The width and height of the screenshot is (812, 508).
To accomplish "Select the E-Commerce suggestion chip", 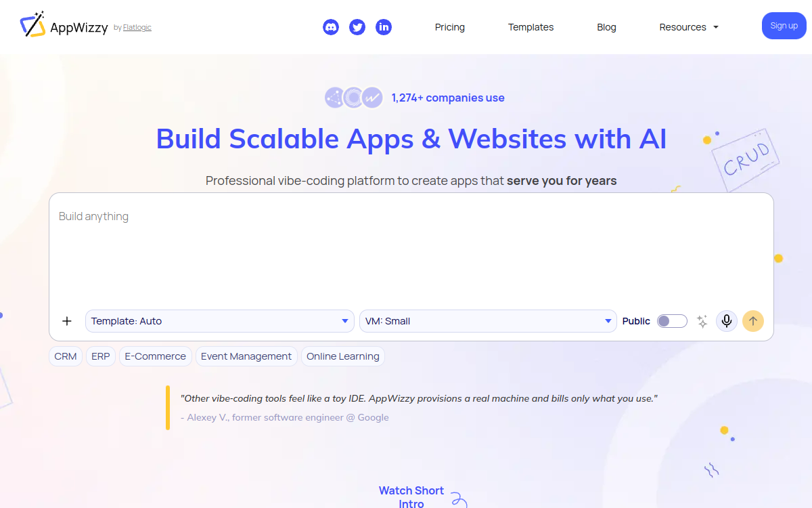I will pos(156,356).
